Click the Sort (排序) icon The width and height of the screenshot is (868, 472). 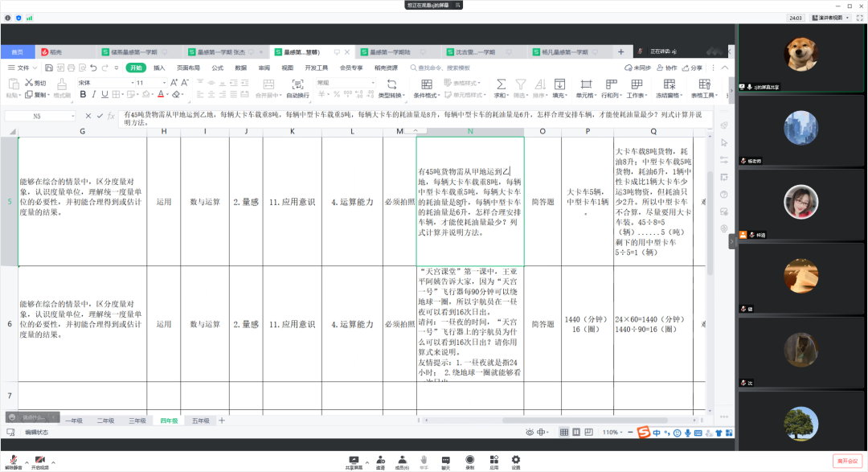[540, 84]
